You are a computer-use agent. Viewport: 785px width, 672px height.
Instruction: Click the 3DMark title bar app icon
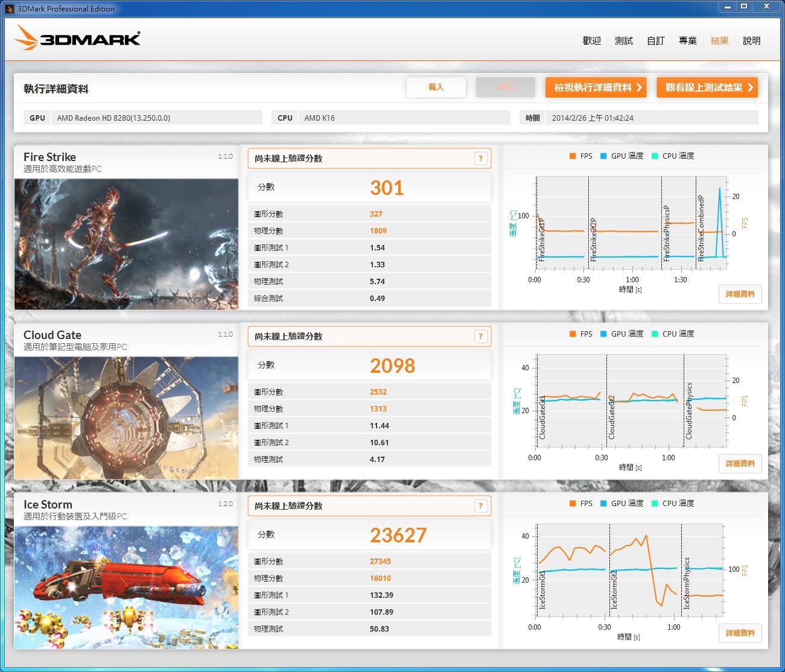coord(10,8)
